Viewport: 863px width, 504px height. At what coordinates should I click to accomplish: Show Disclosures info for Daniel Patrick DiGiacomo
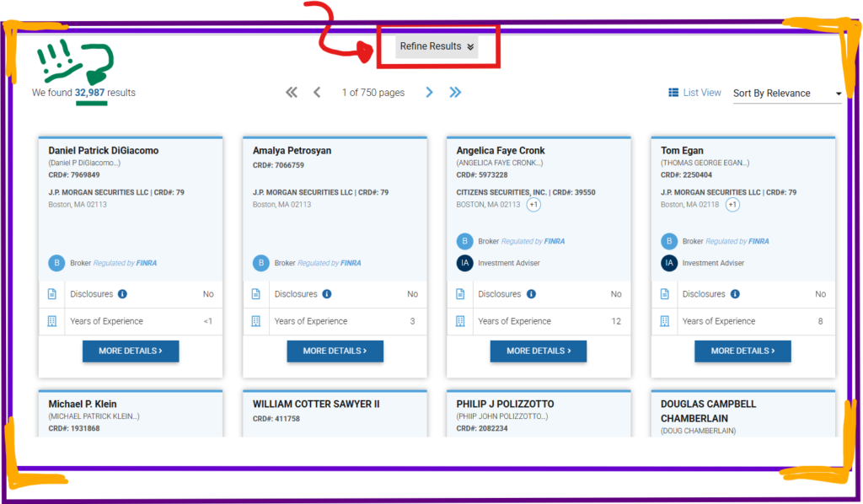pyautogui.click(x=123, y=294)
